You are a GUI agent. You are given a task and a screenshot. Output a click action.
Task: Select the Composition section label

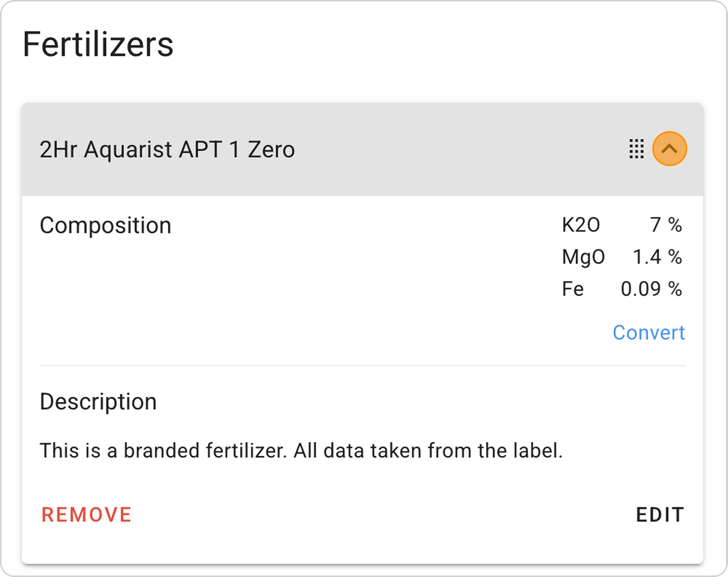[105, 225]
